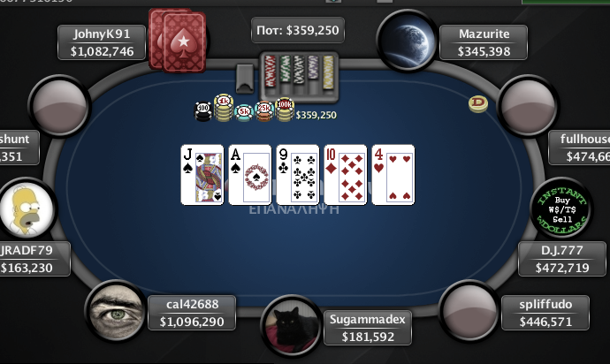610x364 pixels.
Task: Click the Pot total label at top
Action: coord(298,30)
